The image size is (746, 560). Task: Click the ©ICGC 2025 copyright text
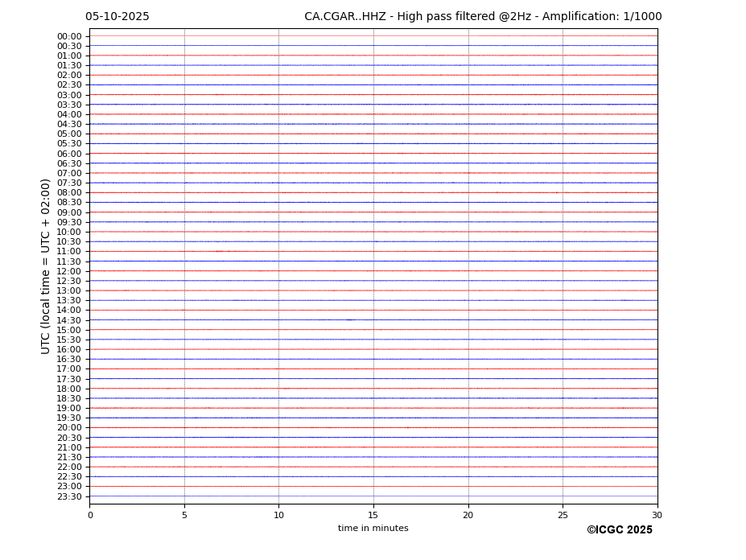619,530
